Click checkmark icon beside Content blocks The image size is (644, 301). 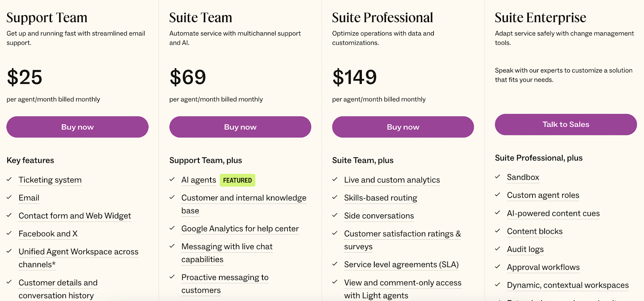coord(497,231)
